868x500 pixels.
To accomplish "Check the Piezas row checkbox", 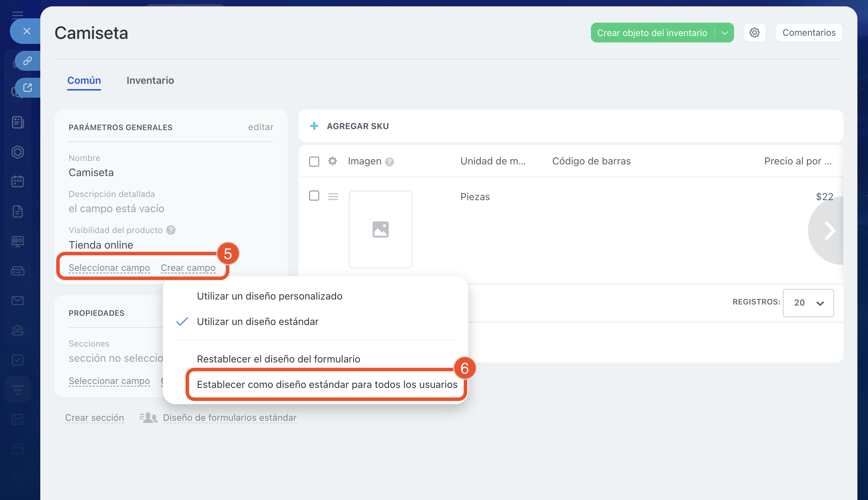I will [x=314, y=196].
